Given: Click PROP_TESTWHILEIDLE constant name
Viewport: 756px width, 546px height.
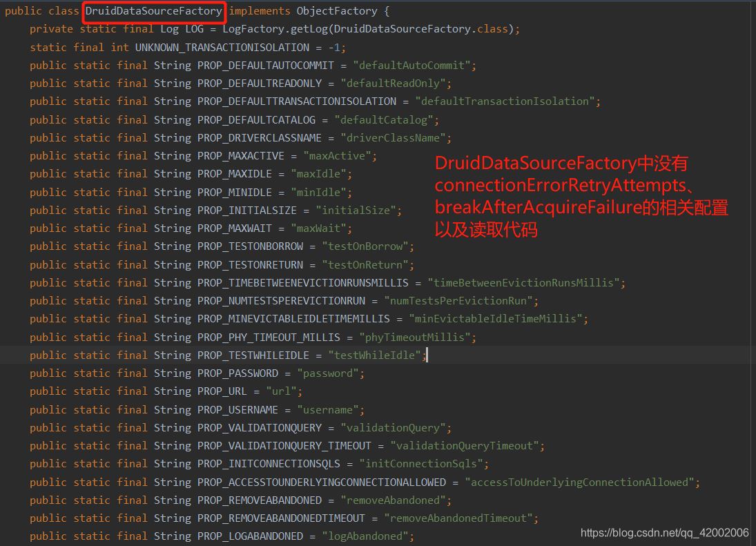Looking at the screenshot, I should 253,355.
